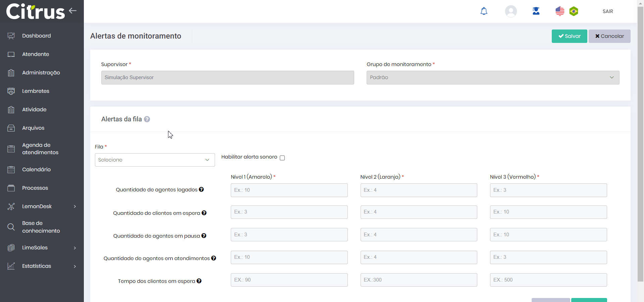
Task: Click the SAIR logout link
Action: [607, 11]
